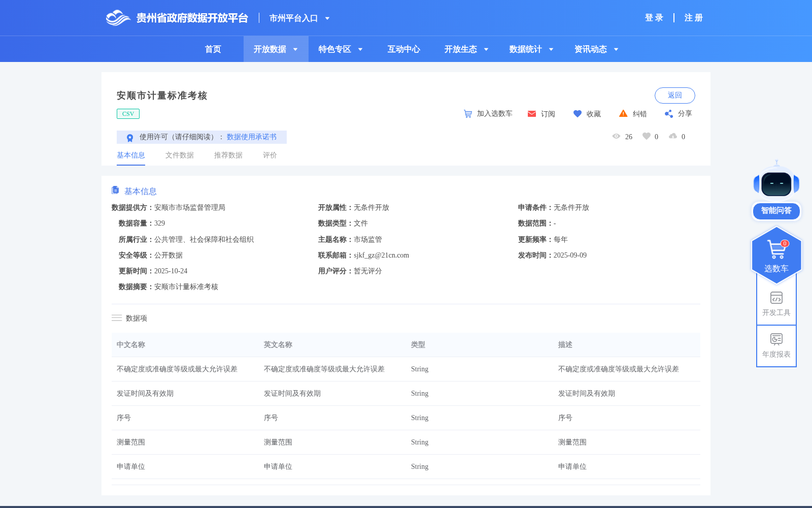812x508 pixels.
Task: Click the cloud download-count icon
Action: pos(673,136)
